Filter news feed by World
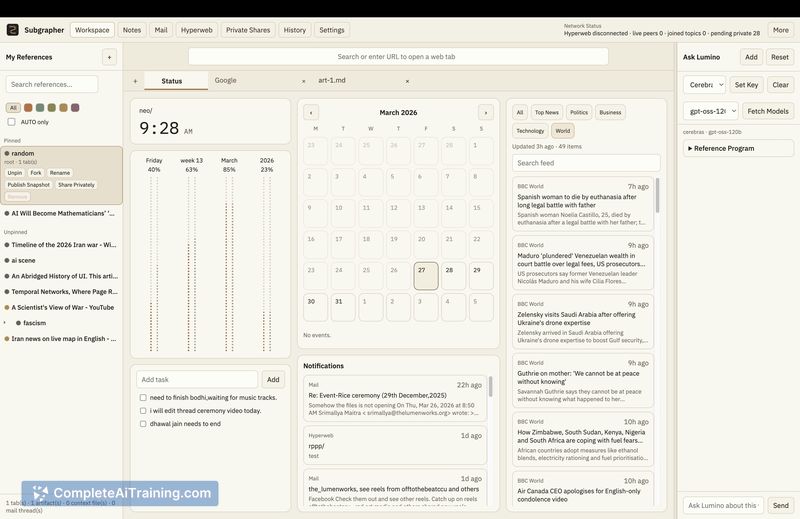Image resolution: width=800 pixels, height=519 pixels. tap(563, 131)
